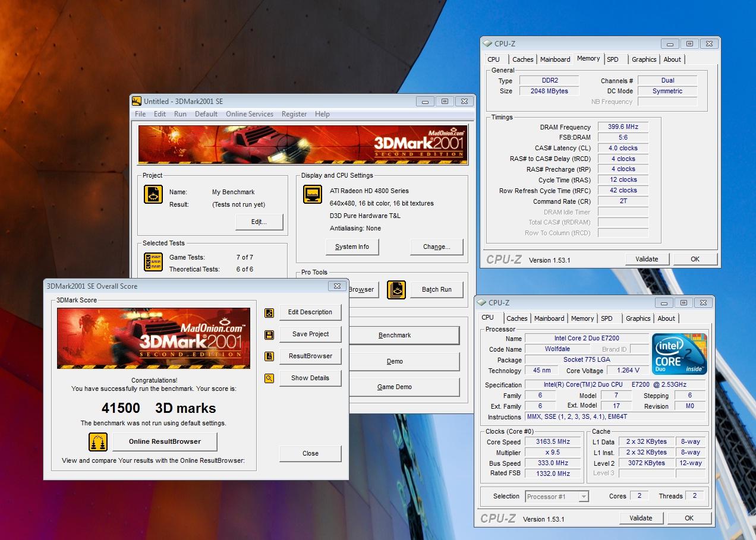Open the Default menu in 3DMark2001
756x540 pixels.
[x=206, y=114]
